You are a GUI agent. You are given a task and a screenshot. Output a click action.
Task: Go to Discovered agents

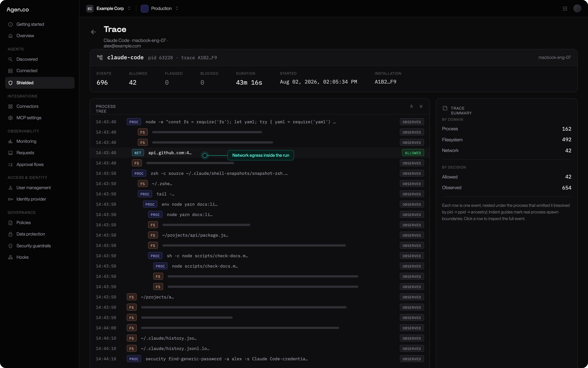point(27,59)
